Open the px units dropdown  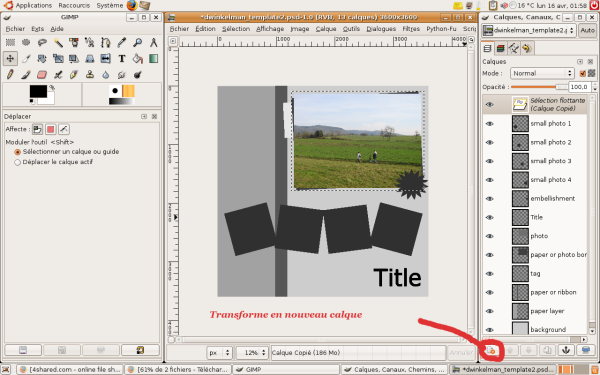[x=219, y=352]
